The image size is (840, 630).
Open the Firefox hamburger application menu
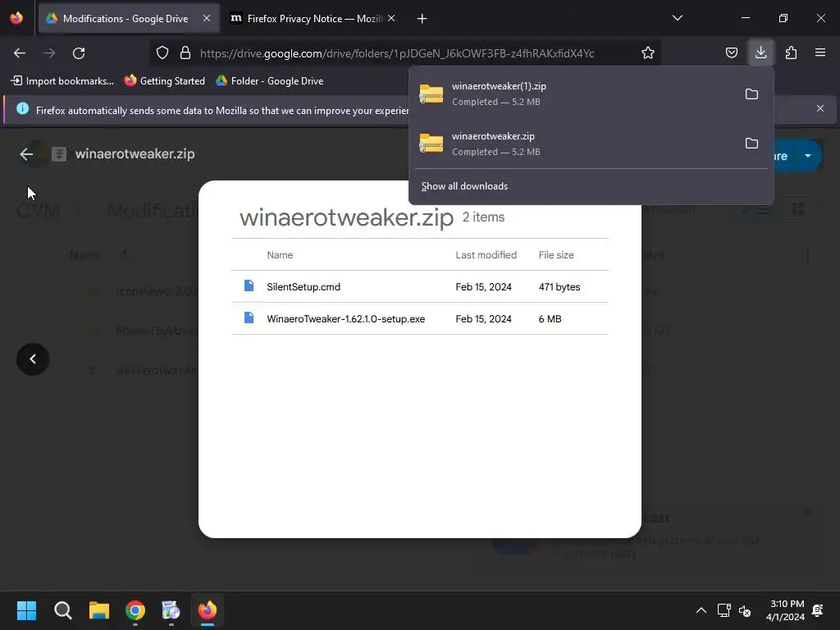click(x=820, y=52)
